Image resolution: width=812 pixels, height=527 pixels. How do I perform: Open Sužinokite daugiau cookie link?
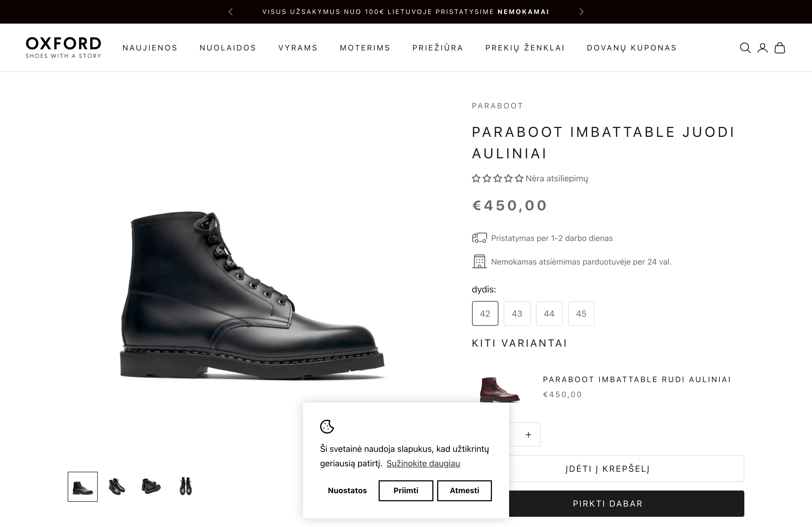click(423, 464)
